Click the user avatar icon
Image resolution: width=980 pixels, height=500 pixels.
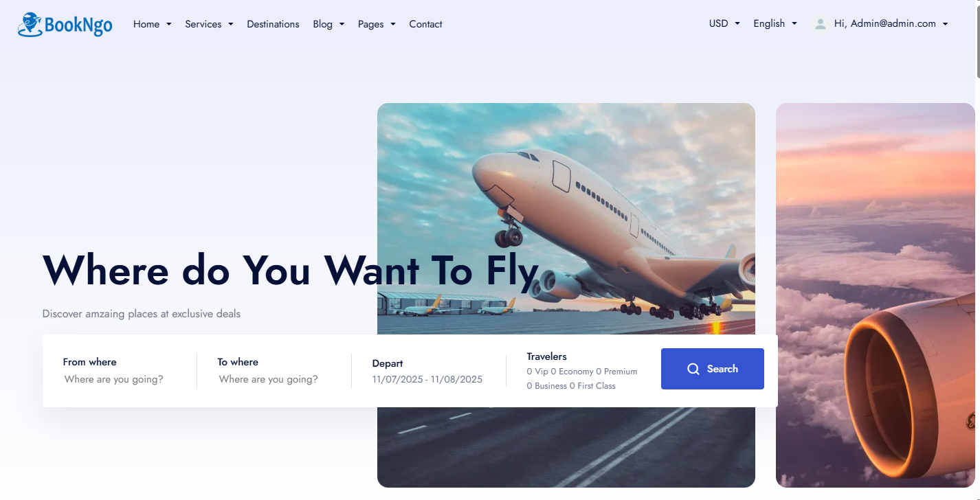tap(820, 24)
